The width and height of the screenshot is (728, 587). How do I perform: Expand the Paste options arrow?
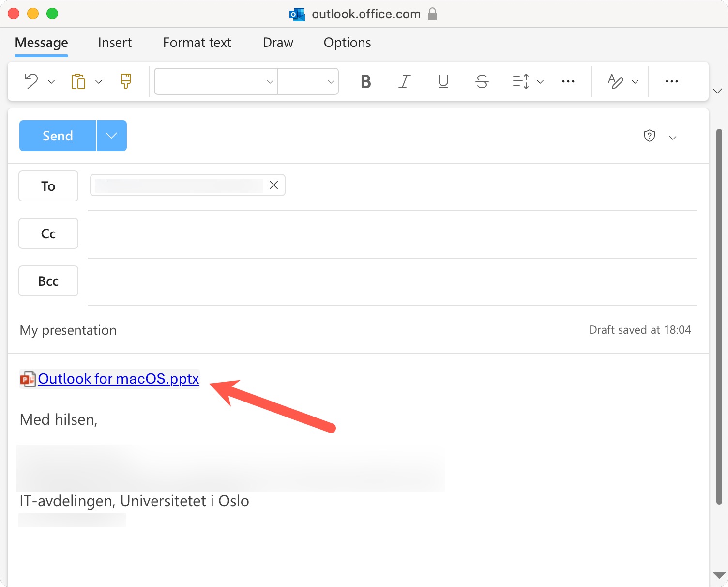(x=99, y=82)
